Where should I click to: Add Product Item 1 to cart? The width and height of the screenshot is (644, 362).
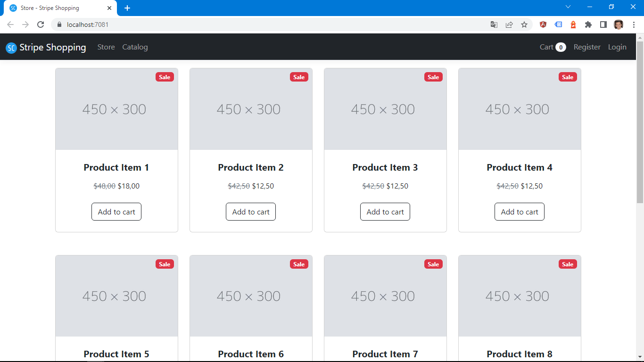[116, 212]
